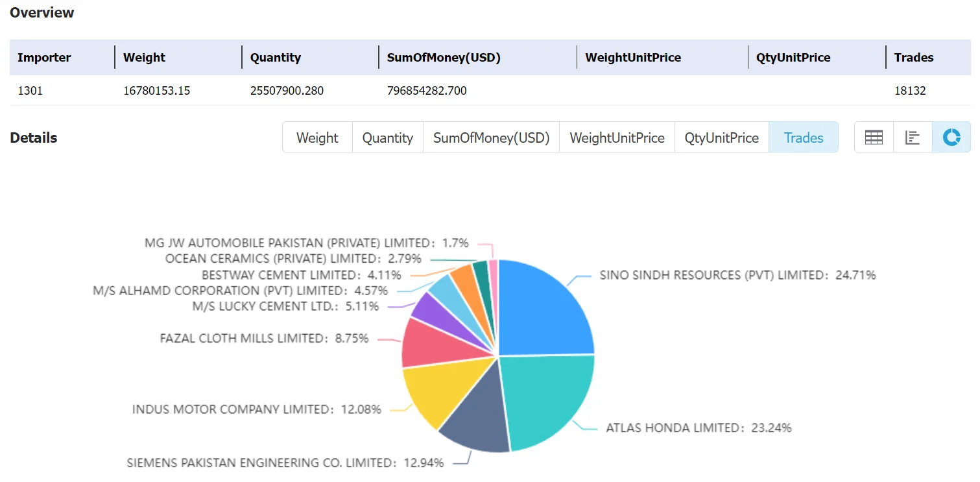Open the WeightUnitPrice details tab
The width and height of the screenshot is (980, 482).
point(617,138)
